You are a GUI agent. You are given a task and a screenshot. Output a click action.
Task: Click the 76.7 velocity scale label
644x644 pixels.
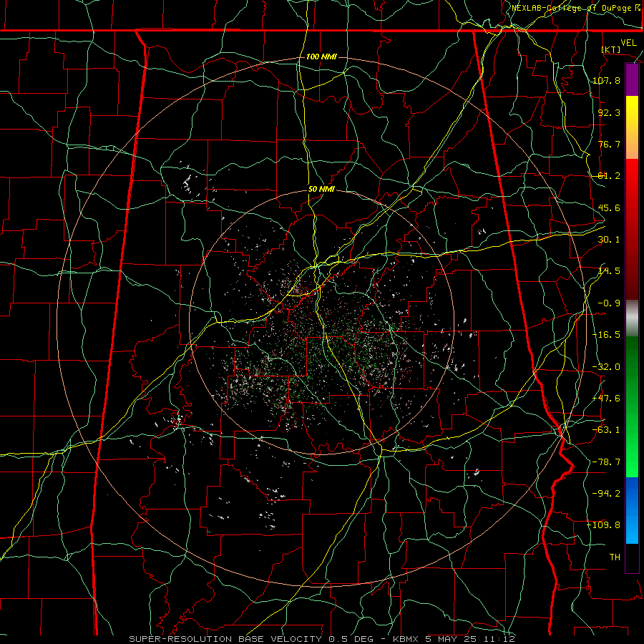(x=609, y=144)
